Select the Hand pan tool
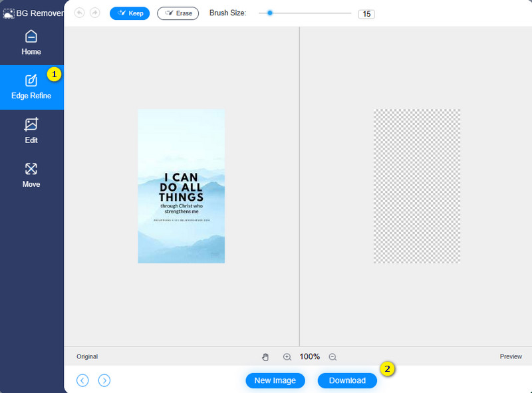The height and width of the screenshot is (393, 532). pyautogui.click(x=265, y=356)
